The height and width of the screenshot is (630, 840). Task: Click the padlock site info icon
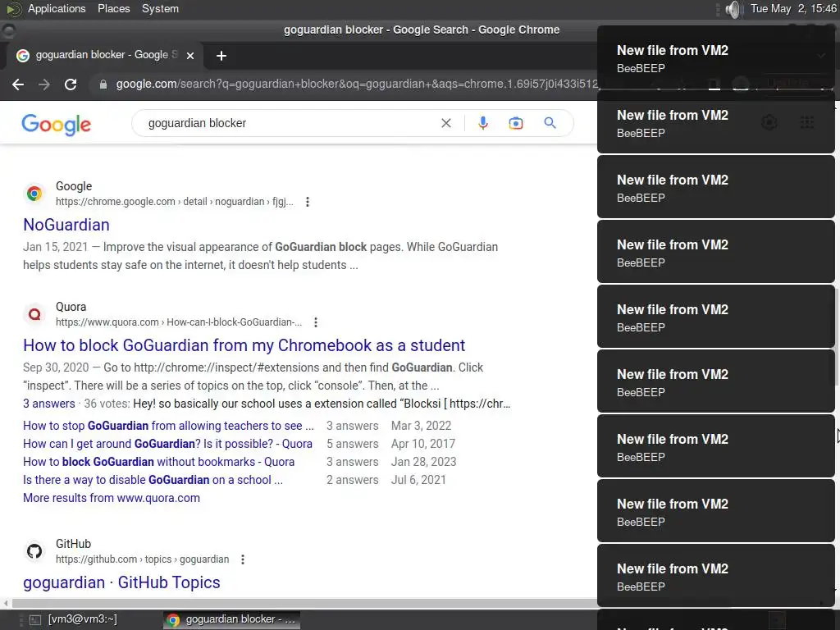pos(103,84)
